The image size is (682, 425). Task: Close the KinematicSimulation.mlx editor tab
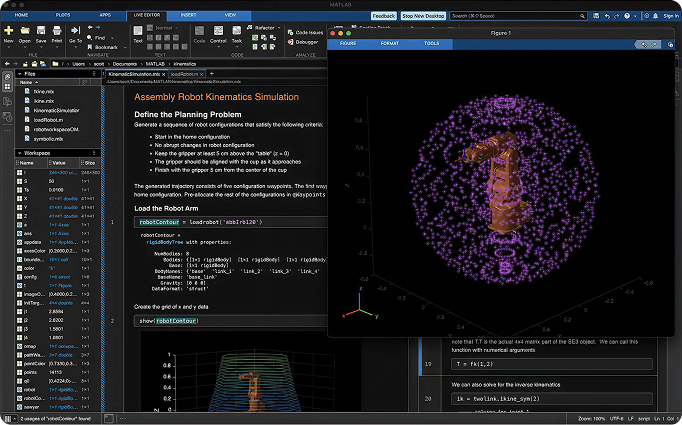(164, 74)
